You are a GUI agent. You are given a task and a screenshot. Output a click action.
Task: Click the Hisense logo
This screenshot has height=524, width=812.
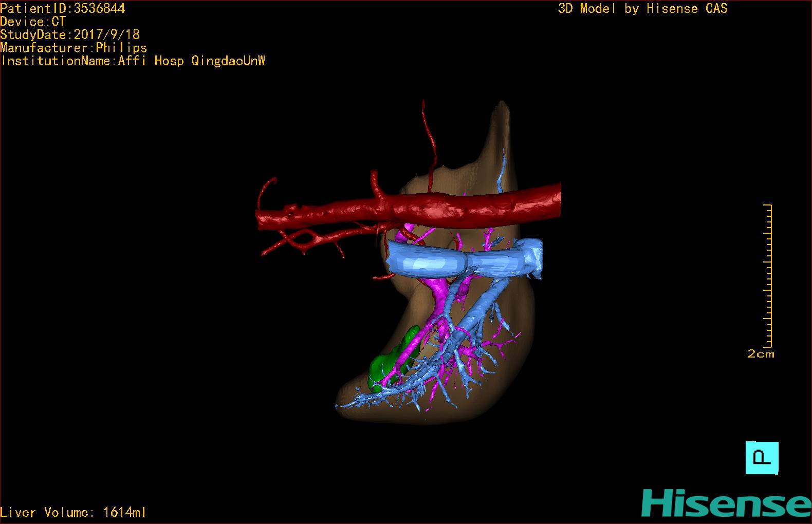click(726, 503)
